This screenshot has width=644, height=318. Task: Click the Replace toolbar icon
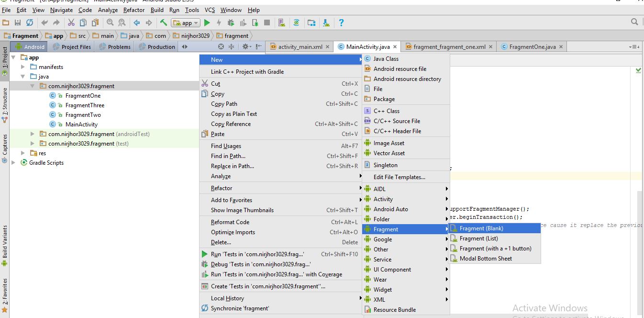[122, 23]
